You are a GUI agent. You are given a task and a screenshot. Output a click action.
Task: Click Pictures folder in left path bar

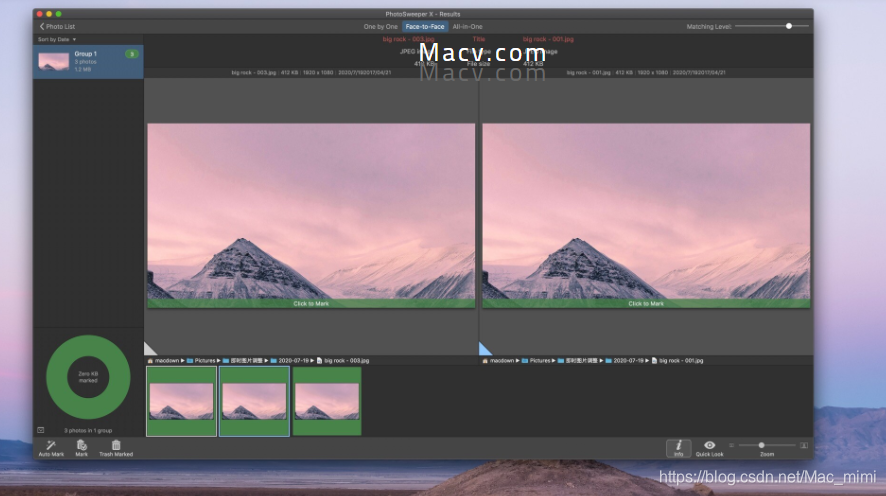(x=201, y=360)
